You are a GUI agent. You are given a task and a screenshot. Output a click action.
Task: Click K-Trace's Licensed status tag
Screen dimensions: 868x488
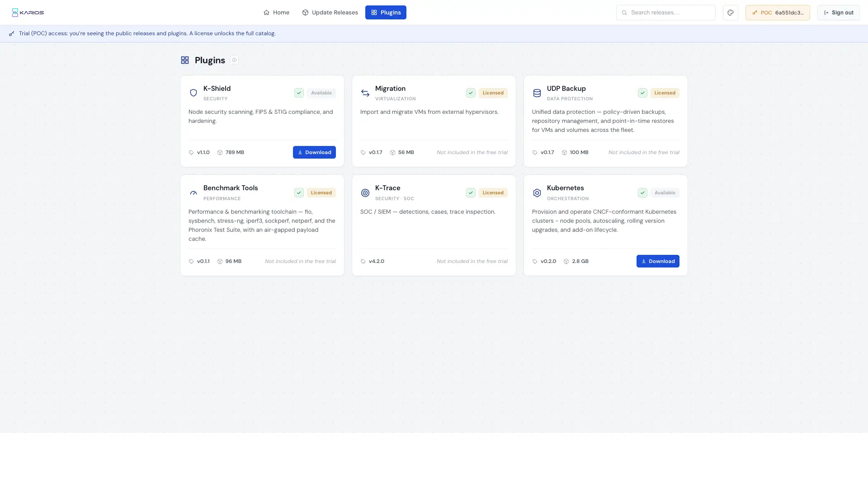point(493,193)
